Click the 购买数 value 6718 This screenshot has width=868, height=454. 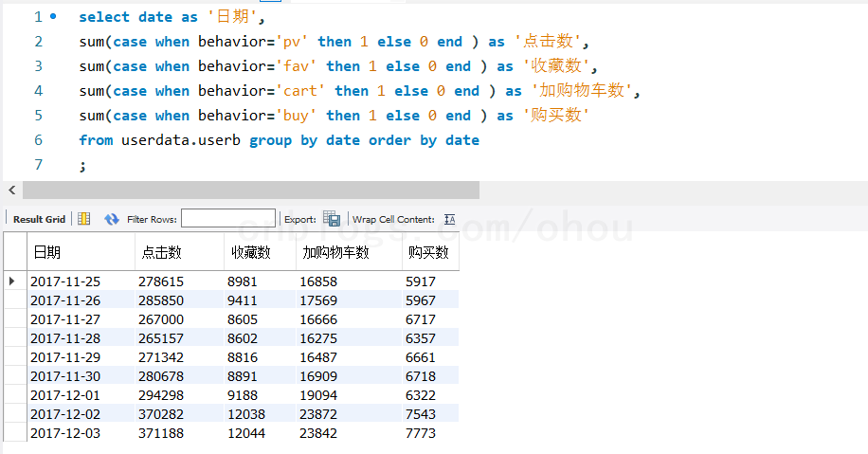421,376
